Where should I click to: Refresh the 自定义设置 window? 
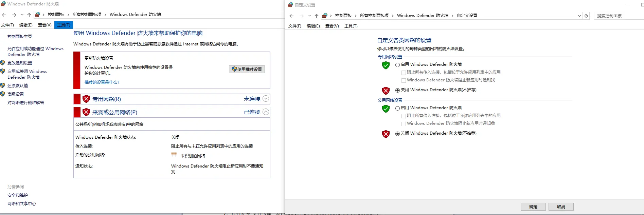586,16
